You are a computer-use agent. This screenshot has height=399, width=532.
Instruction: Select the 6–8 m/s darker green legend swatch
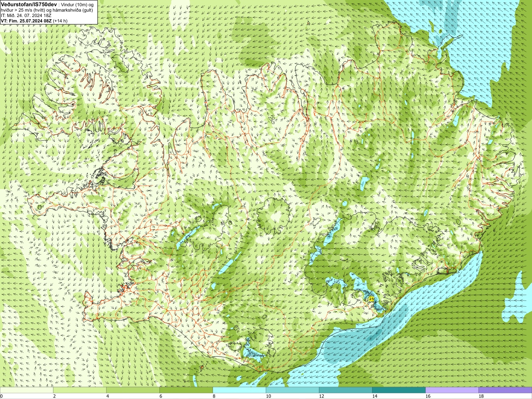pyautogui.click(x=186, y=390)
